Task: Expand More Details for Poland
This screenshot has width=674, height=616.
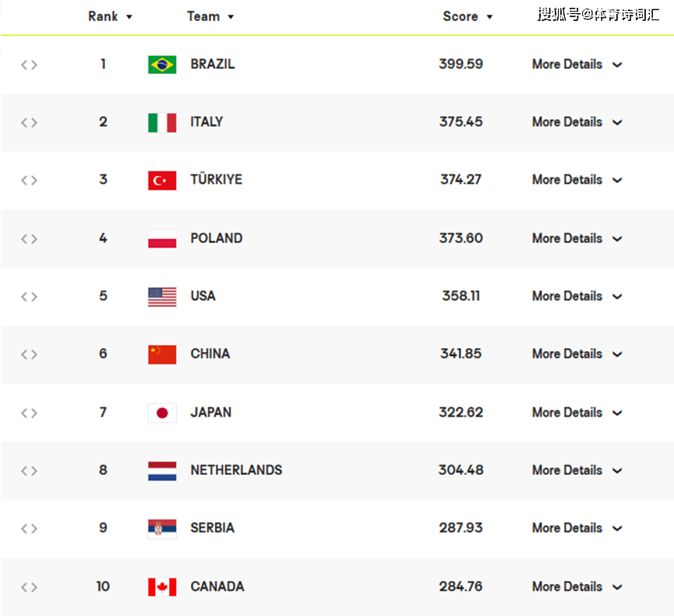Action: [x=577, y=238]
